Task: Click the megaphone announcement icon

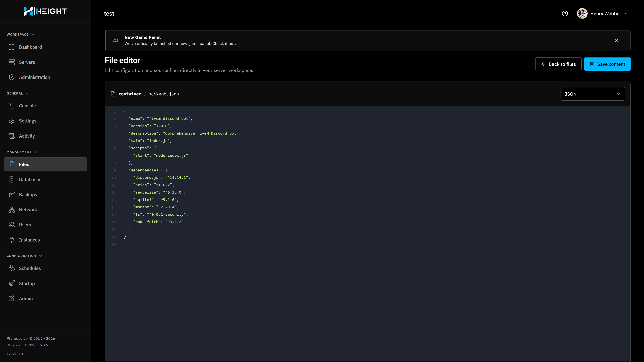Action: coord(115,40)
